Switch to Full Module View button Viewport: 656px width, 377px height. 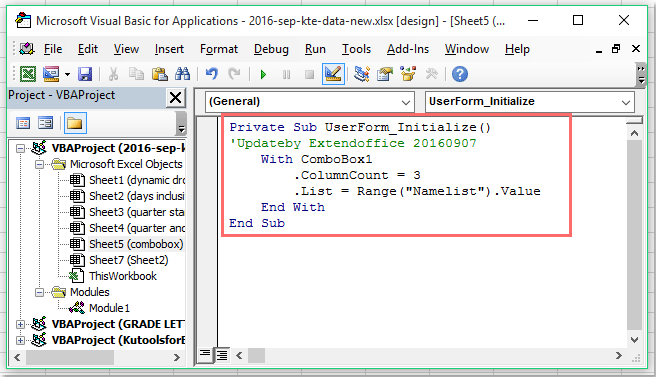coord(222,355)
